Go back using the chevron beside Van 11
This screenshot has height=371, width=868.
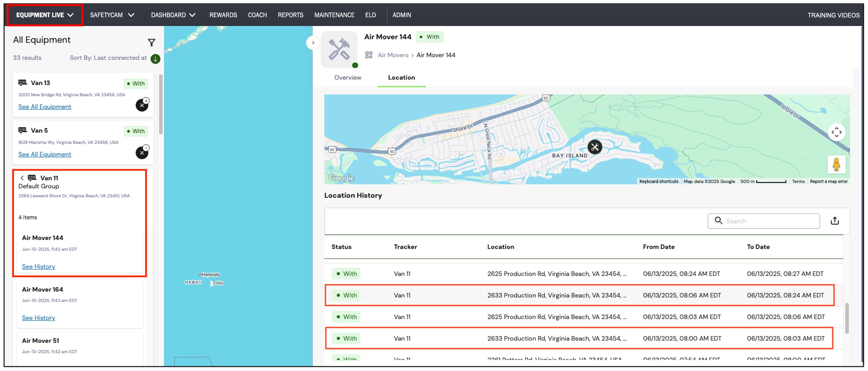pyautogui.click(x=22, y=178)
